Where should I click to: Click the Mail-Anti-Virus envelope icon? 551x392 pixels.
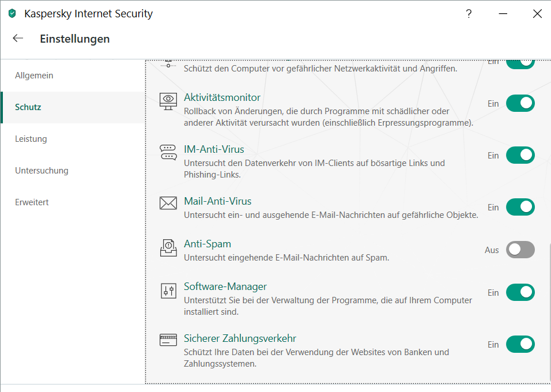click(168, 203)
